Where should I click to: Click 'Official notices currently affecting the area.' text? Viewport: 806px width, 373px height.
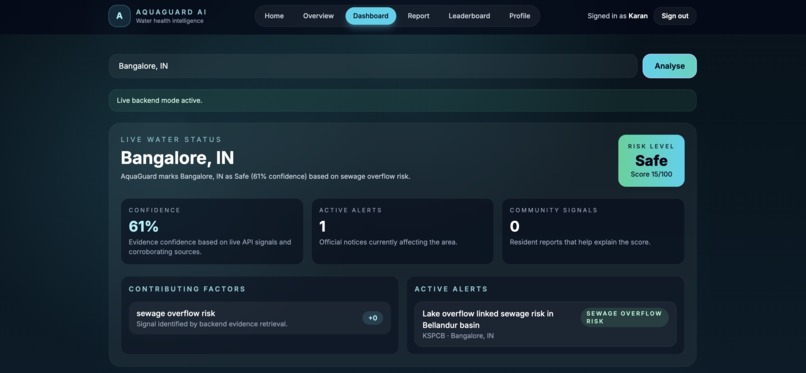coord(388,242)
